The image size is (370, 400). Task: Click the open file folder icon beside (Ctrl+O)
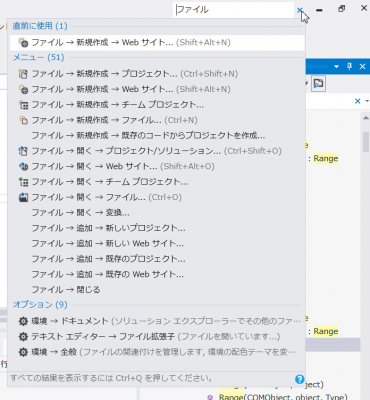[23, 198]
